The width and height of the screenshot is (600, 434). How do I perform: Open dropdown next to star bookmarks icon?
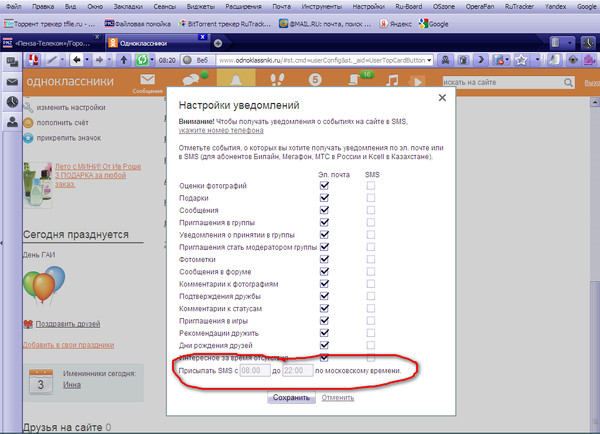coord(537,60)
